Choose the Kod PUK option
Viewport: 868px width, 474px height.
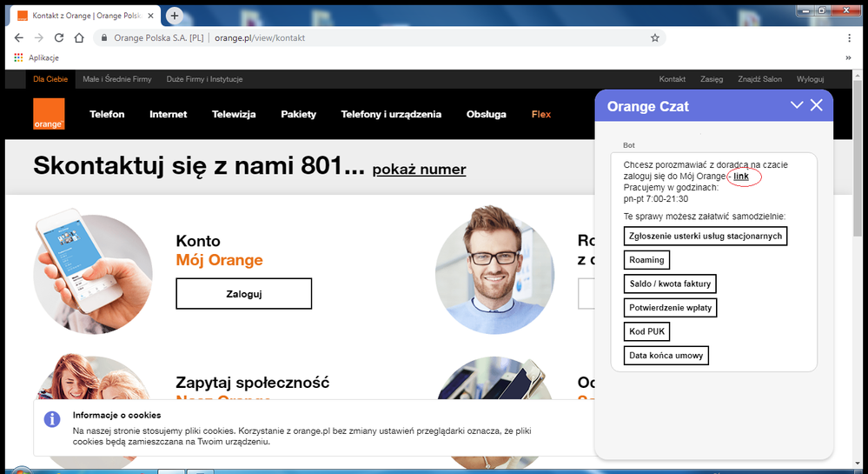[646, 331]
